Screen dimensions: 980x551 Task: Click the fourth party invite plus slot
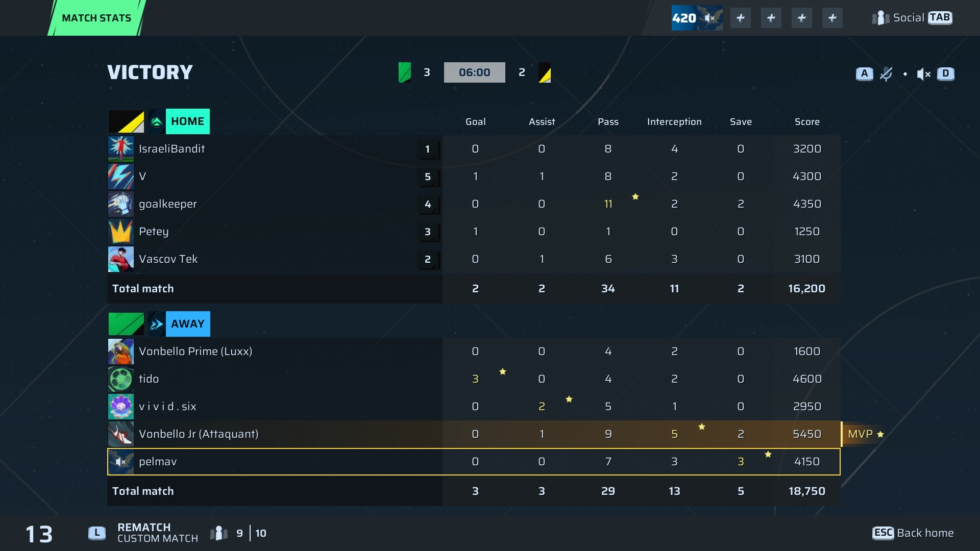coord(832,18)
